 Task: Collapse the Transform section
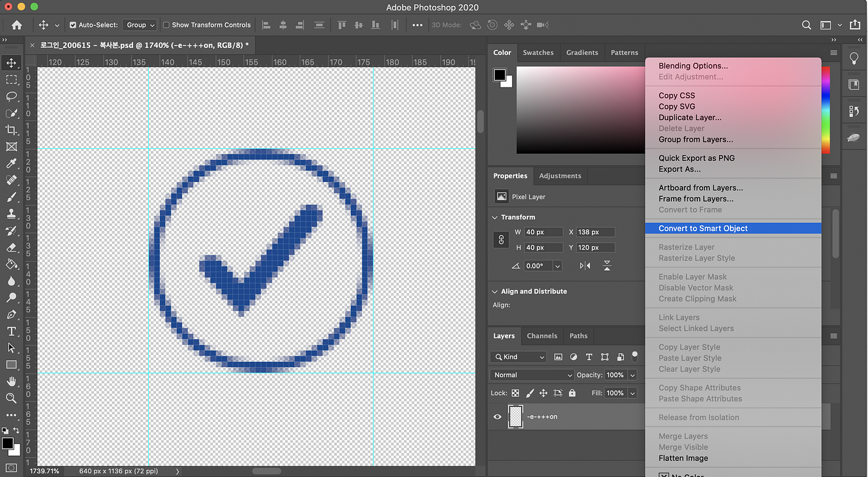(x=495, y=217)
